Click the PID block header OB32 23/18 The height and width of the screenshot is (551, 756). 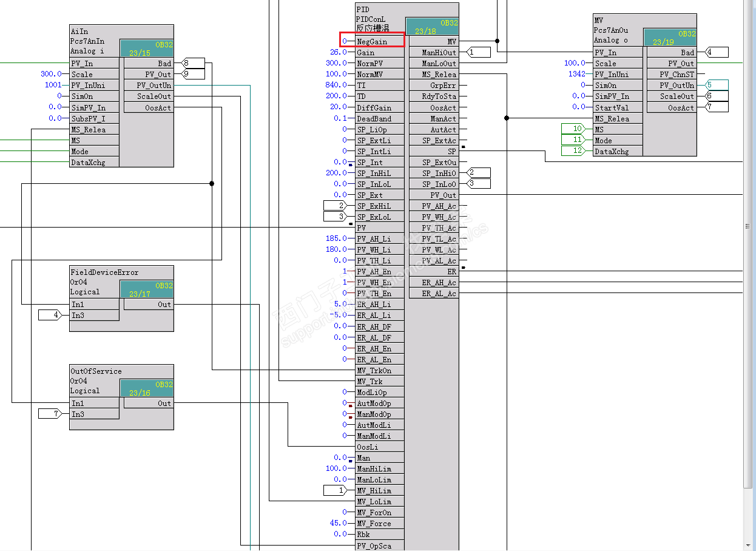[432, 27]
